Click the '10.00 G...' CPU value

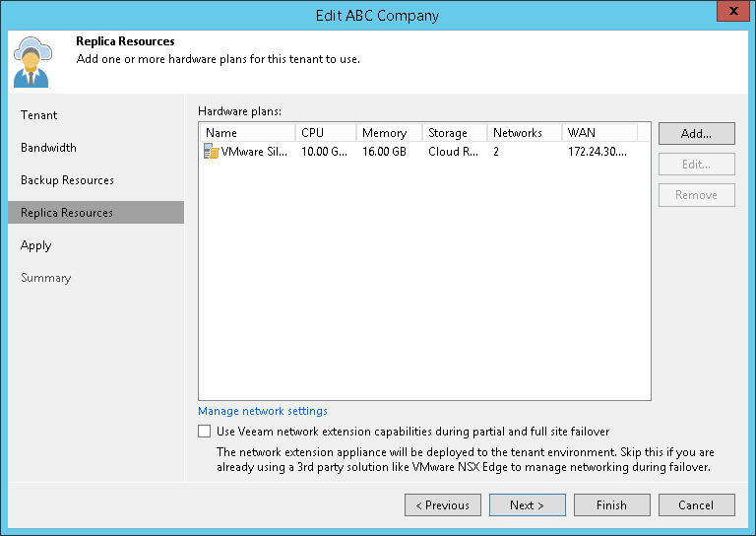(x=324, y=152)
